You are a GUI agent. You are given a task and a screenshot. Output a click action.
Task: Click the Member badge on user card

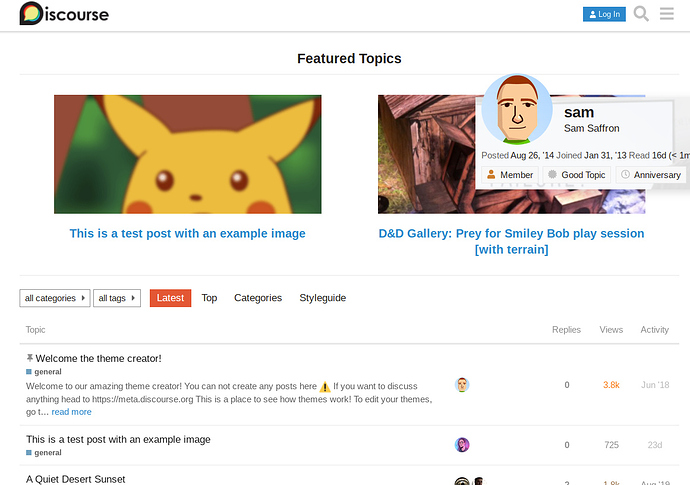510,175
